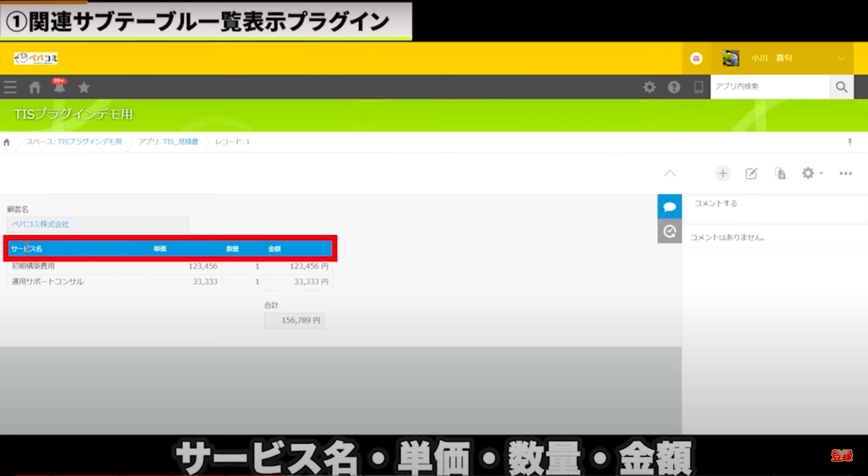The width and height of the screenshot is (868, 476).
Task: Duplicate the record with copy icon
Action: (780, 174)
